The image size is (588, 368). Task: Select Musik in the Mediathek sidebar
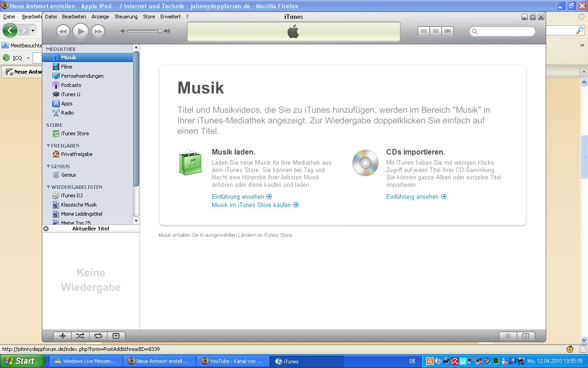tap(87, 57)
